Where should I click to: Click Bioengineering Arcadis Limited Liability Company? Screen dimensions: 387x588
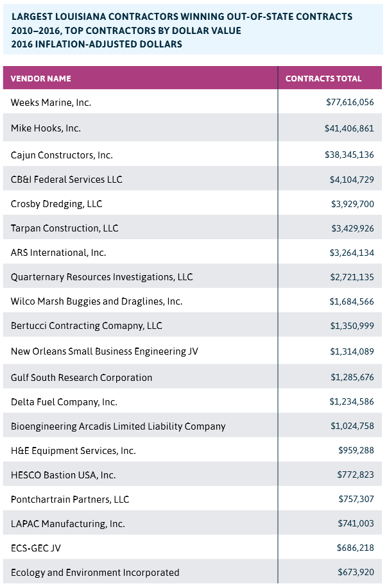click(118, 426)
